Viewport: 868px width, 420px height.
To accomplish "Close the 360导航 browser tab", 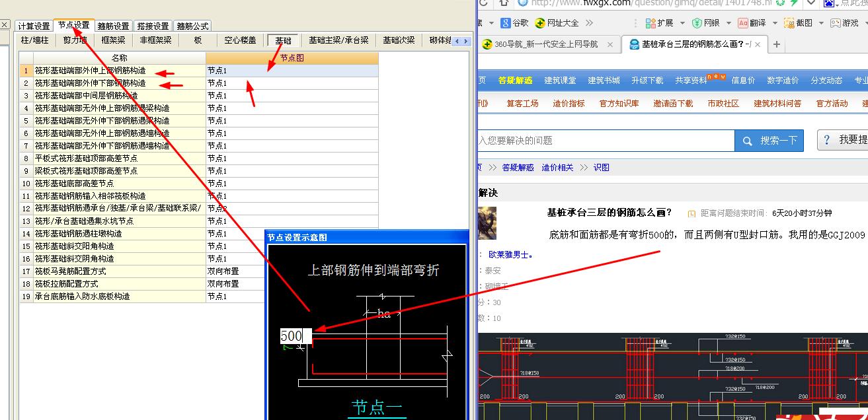I will pyautogui.click(x=610, y=45).
